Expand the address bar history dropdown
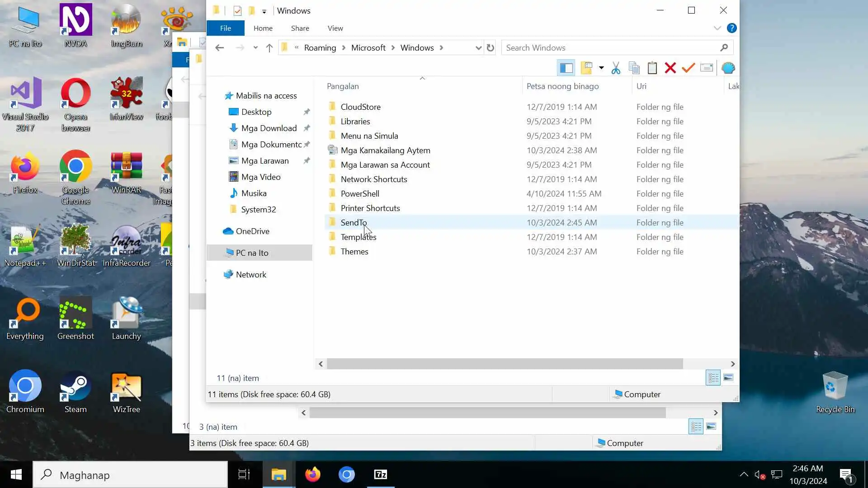The image size is (868, 488). coord(478,48)
